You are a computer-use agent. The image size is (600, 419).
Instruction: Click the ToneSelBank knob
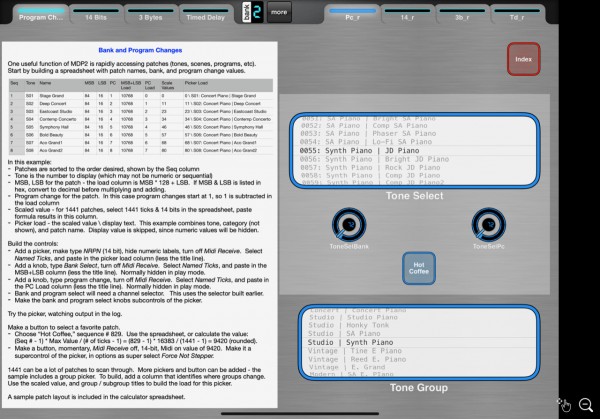coord(349,225)
